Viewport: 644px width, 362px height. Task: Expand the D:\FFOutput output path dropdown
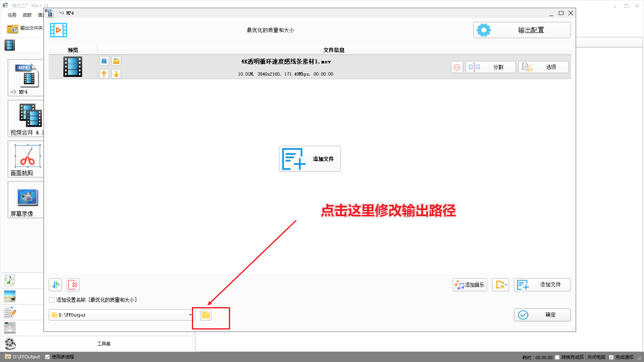coord(191,315)
